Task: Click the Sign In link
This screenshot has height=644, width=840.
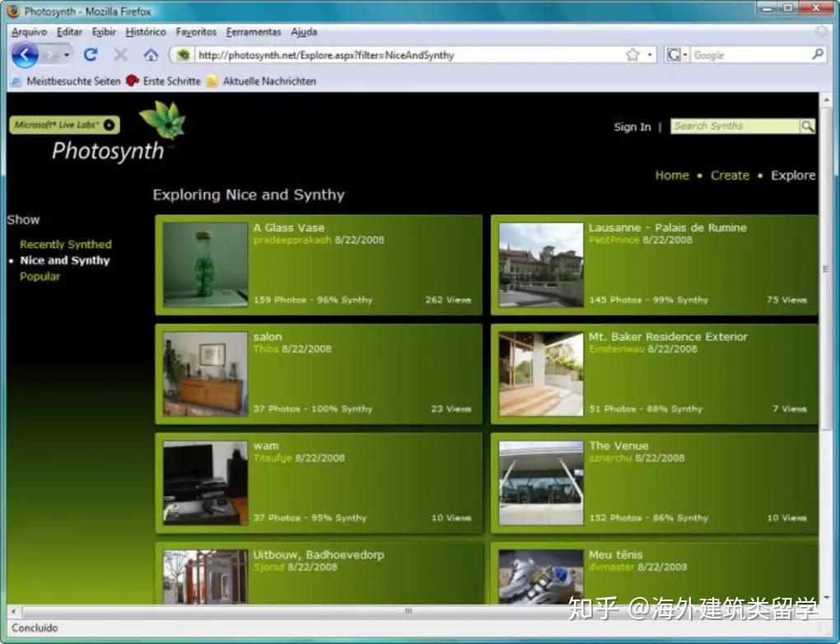Action: [x=632, y=127]
